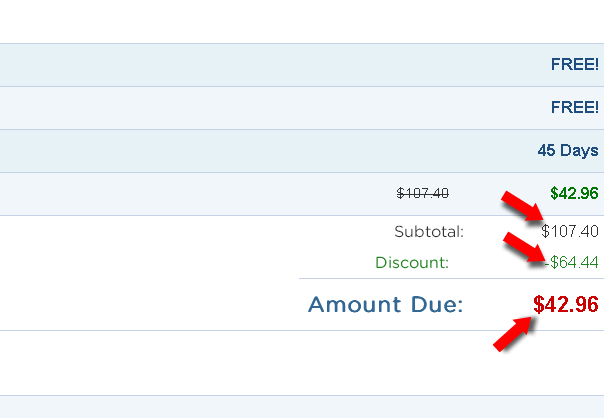Click the $107.40 subtotal value

570,231
